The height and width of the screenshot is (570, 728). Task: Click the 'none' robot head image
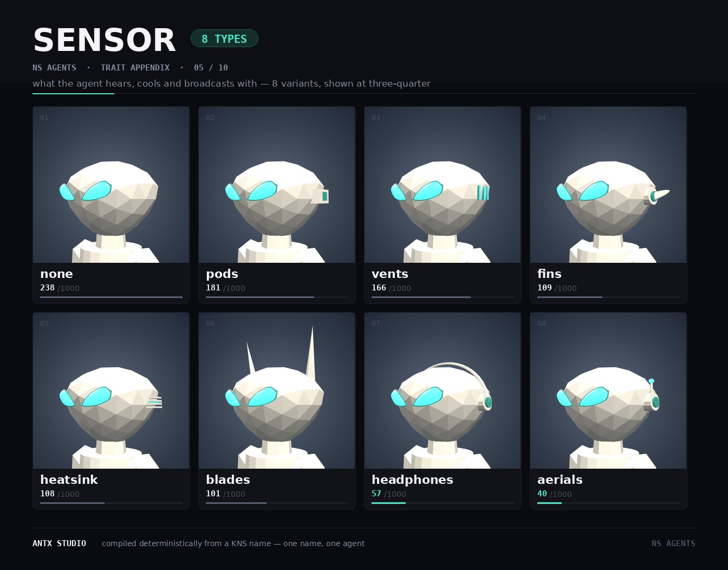[111, 185]
